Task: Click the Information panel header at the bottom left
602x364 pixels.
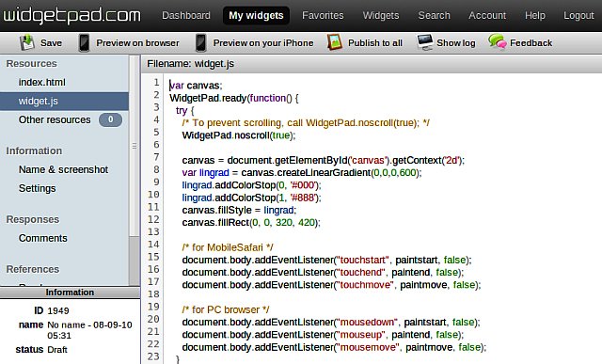Action: [x=70, y=293]
